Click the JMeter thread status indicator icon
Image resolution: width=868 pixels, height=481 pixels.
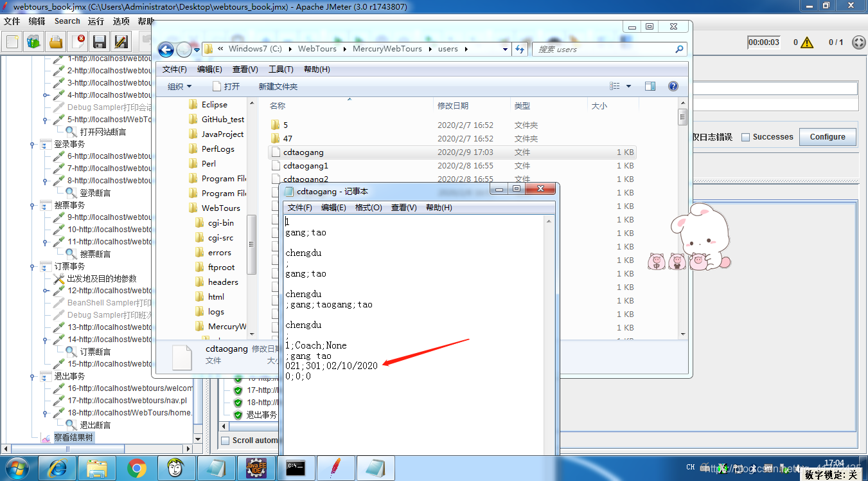[859, 42]
